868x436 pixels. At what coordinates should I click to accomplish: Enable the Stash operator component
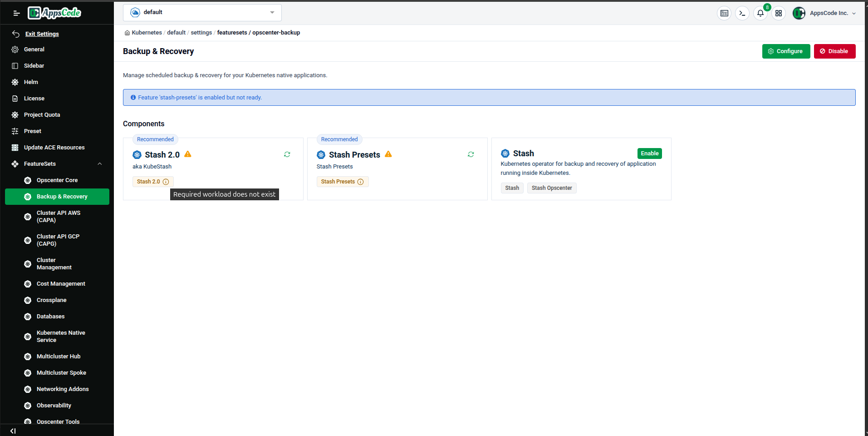pyautogui.click(x=649, y=154)
